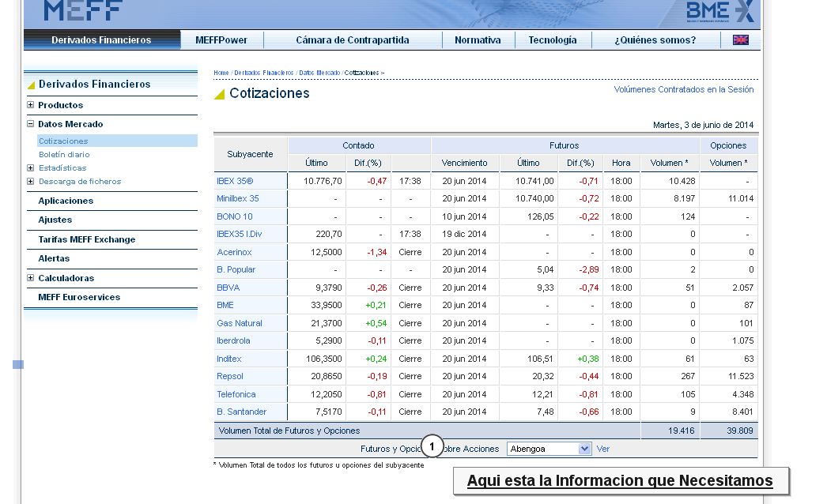827x504 pixels.
Task: Expand the Estadísticas submenu
Action: point(31,167)
